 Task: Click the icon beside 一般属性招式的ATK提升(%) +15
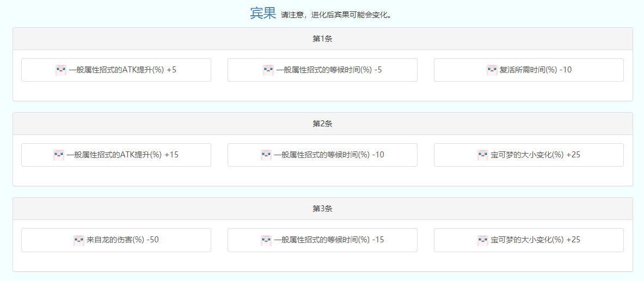pyautogui.click(x=59, y=155)
